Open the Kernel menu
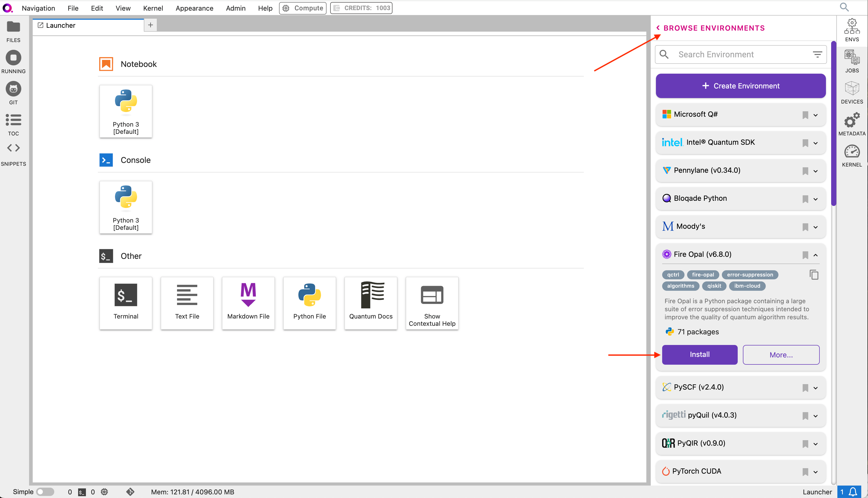 point(153,8)
